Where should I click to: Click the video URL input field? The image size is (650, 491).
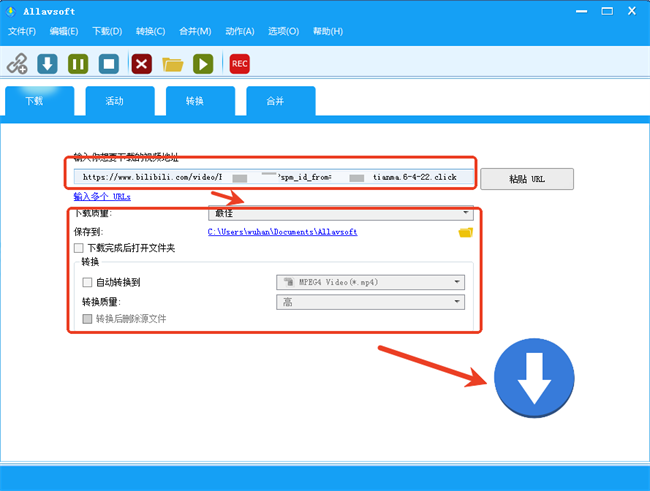(270, 177)
